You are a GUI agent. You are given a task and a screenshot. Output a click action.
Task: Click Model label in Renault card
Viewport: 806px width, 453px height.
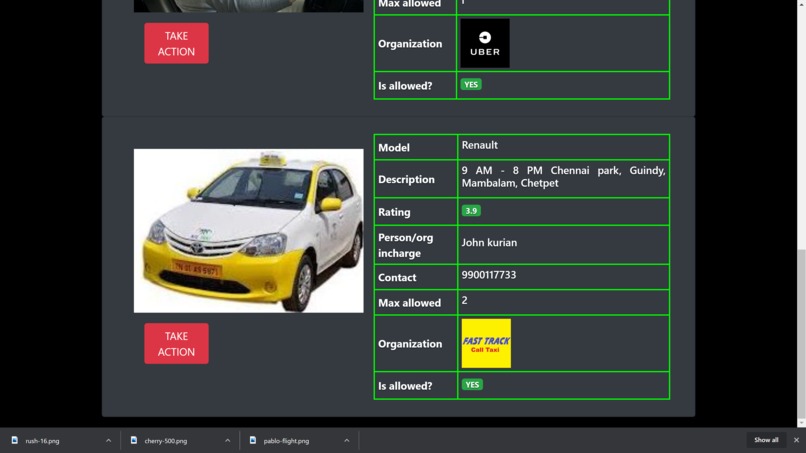pos(394,148)
